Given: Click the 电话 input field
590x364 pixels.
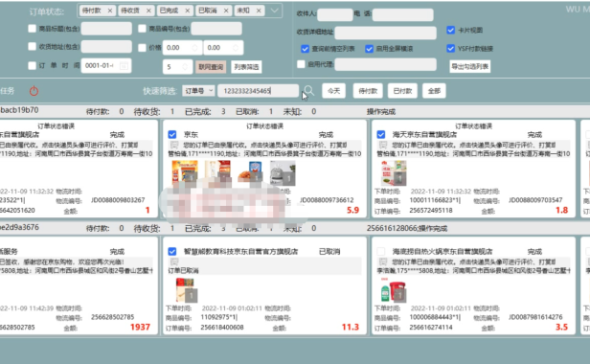Looking at the screenshot, I should 403,14.
